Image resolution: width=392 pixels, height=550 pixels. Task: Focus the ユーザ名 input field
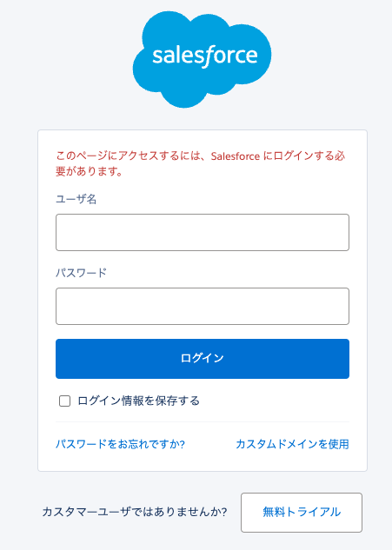click(203, 232)
